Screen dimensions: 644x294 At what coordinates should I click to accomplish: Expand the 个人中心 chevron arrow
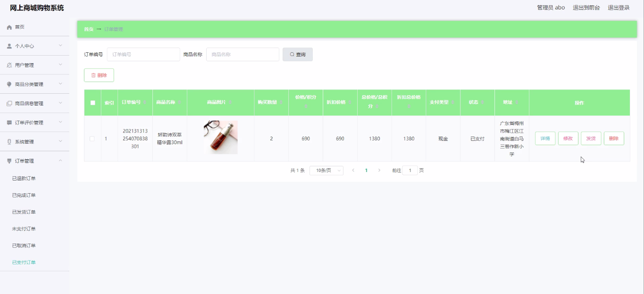pyautogui.click(x=60, y=46)
